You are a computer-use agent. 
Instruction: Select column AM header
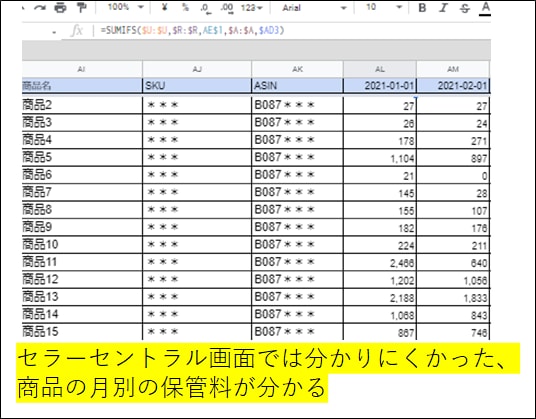pos(453,69)
